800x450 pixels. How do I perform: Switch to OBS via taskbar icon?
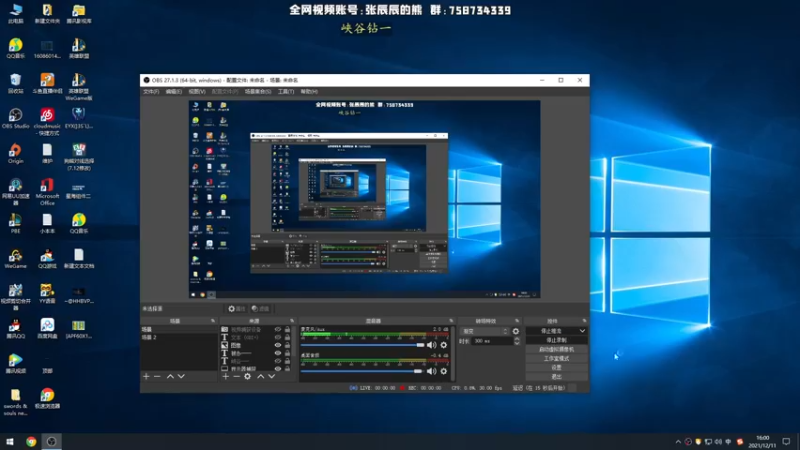pos(52,441)
